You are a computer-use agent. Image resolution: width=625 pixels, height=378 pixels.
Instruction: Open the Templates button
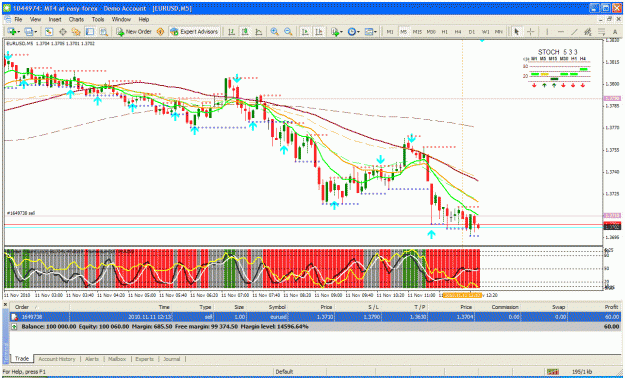(x=369, y=32)
